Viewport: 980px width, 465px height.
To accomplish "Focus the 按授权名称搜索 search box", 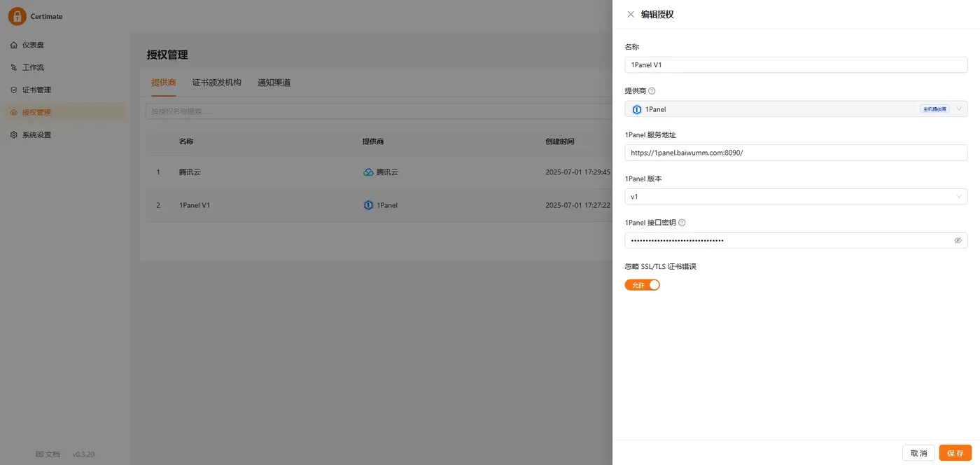I will pos(378,111).
